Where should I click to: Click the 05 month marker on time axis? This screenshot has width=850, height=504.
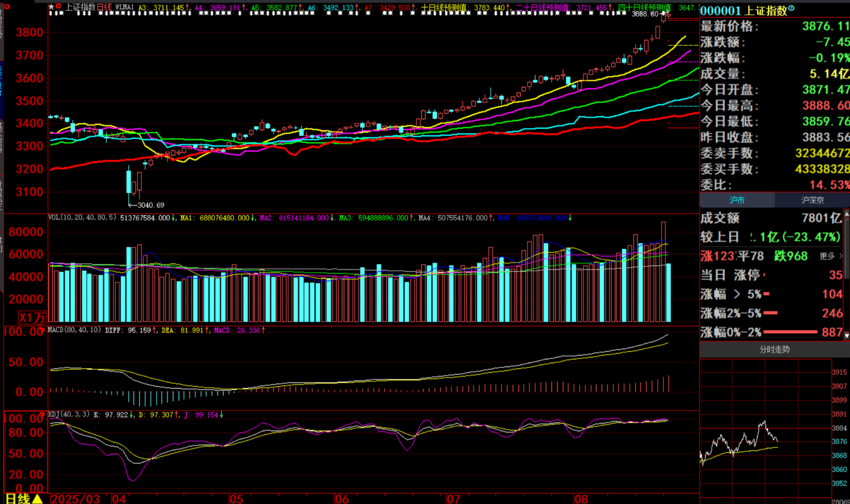coord(236,499)
